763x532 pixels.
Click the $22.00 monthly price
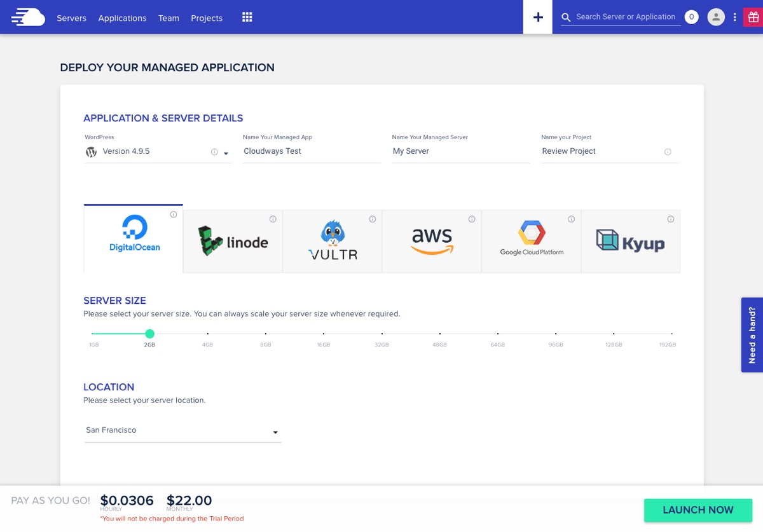coord(189,501)
